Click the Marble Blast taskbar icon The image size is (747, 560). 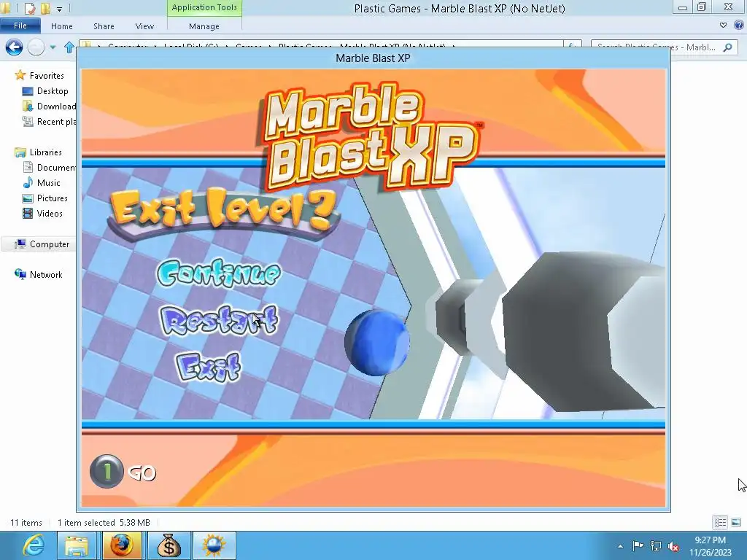pos(214,545)
